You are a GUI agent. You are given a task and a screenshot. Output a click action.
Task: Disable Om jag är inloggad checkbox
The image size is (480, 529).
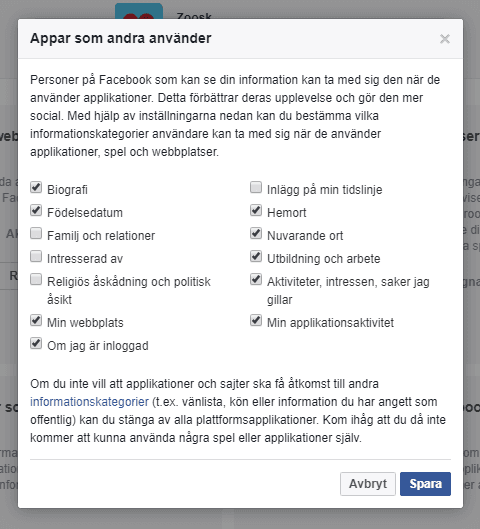(x=36, y=343)
